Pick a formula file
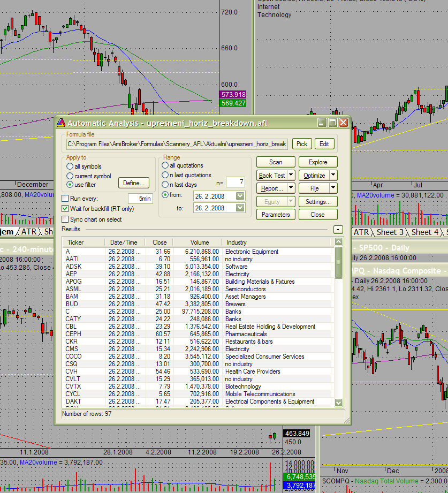Screen dimensions: 448x493 [302, 143]
